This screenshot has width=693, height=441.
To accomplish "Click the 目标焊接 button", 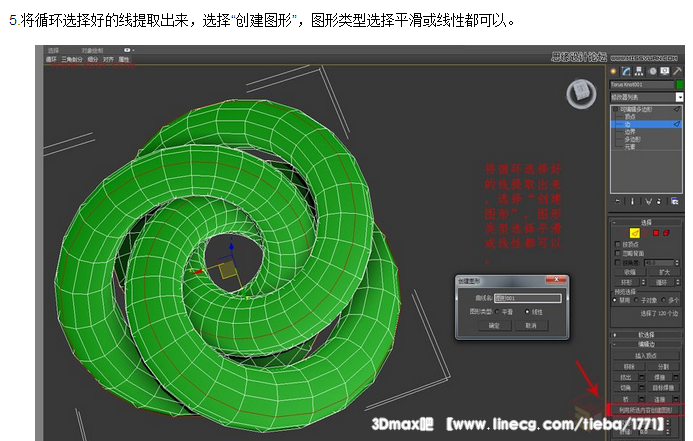I will click(663, 388).
